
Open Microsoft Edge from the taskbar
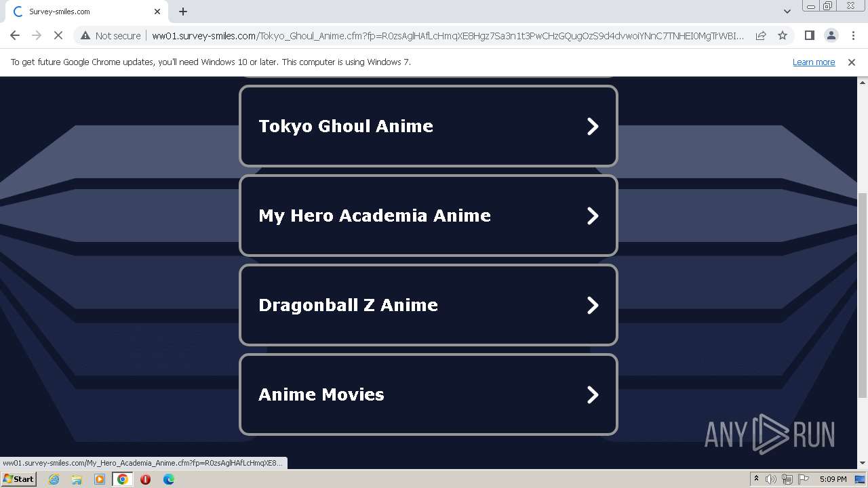[x=168, y=479]
